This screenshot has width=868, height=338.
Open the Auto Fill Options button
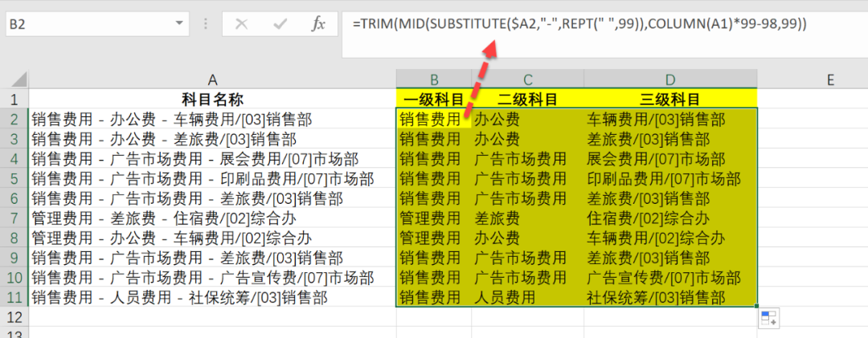[x=769, y=318]
